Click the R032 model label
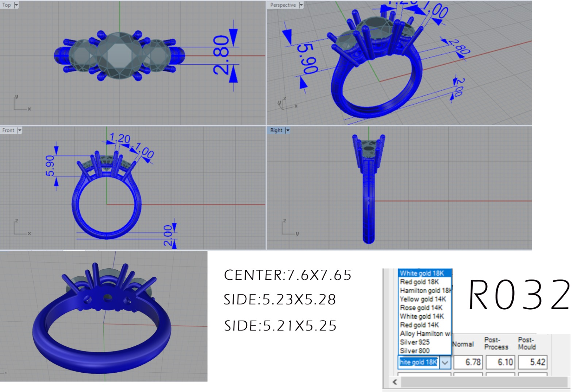Viewport: 584px width, 392px height. click(519, 295)
